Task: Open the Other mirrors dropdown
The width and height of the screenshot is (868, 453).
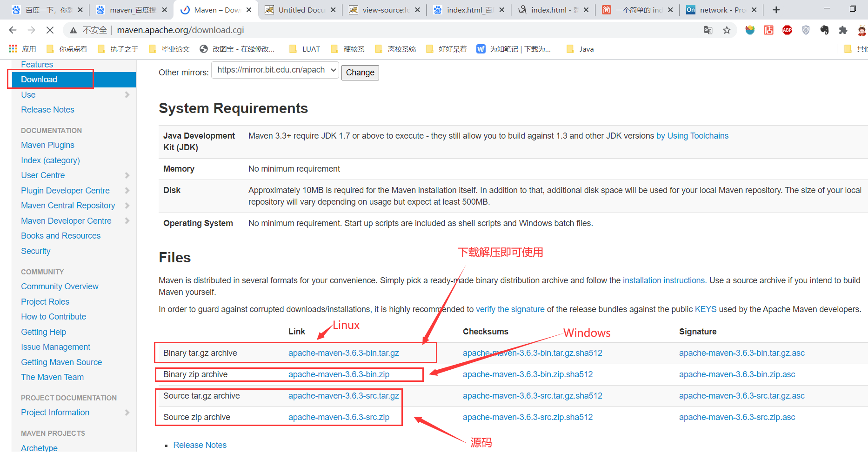Action: tap(275, 70)
